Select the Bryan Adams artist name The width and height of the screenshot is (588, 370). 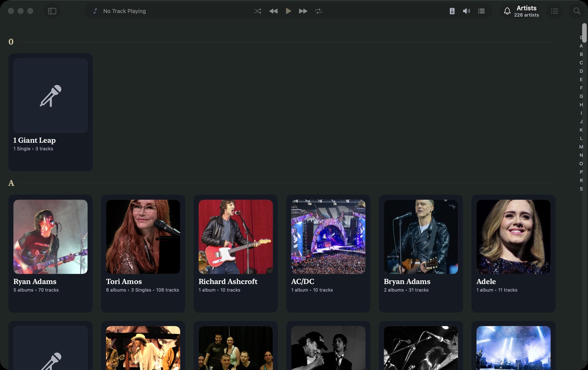(407, 281)
